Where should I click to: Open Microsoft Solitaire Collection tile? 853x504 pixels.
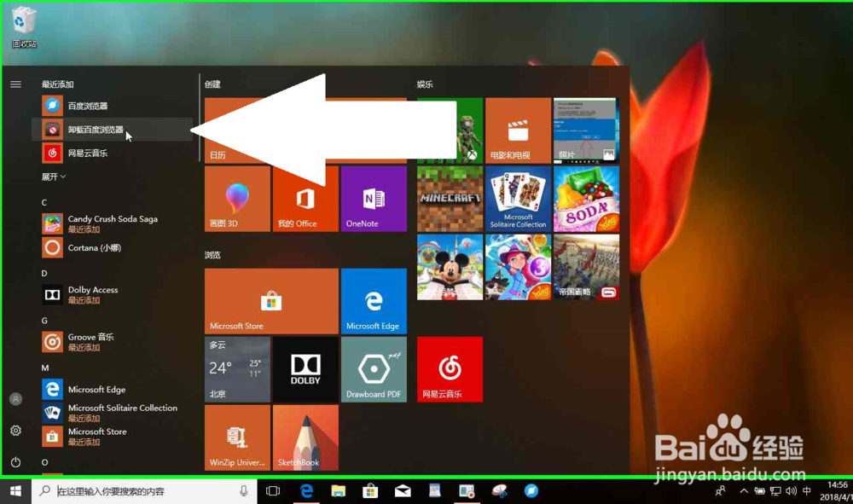518,199
